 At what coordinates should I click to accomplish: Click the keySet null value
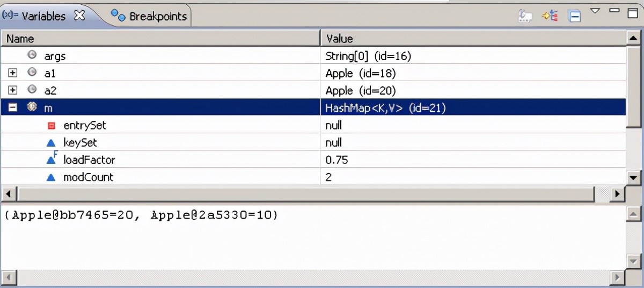(333, 142)
